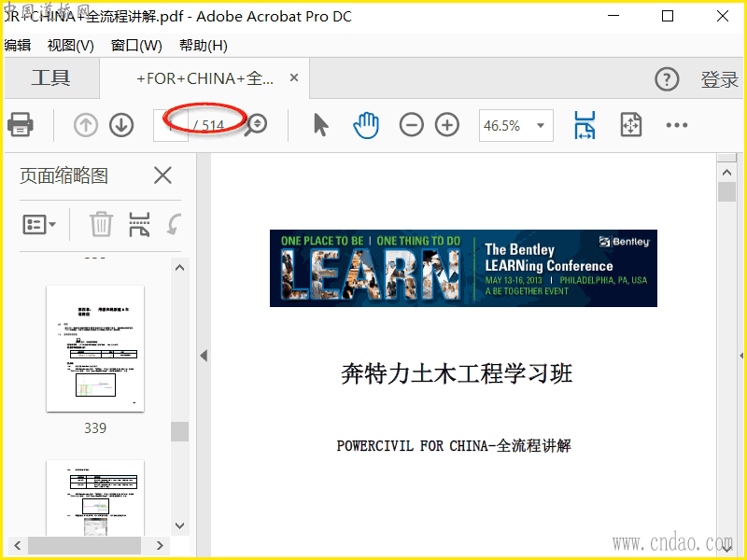Click the printer icon in toolbar
Image resolution: width=747 pixels, height=560 pixels.
point(20,125)
